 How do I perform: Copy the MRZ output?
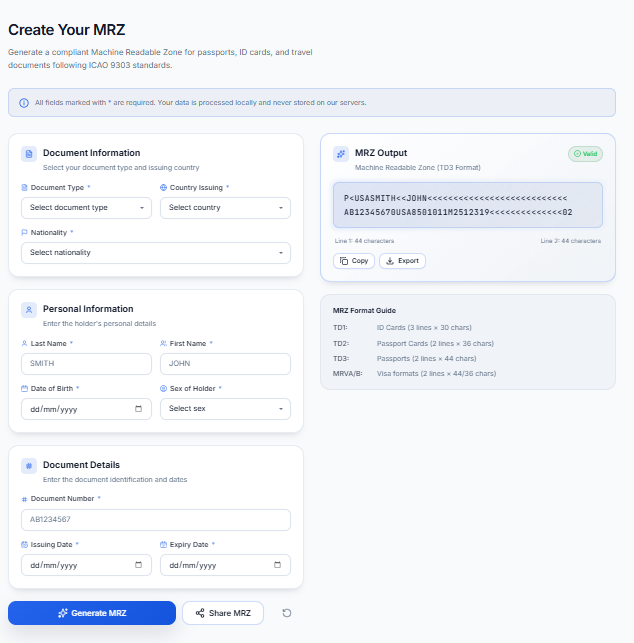click(x=354, y=261)
